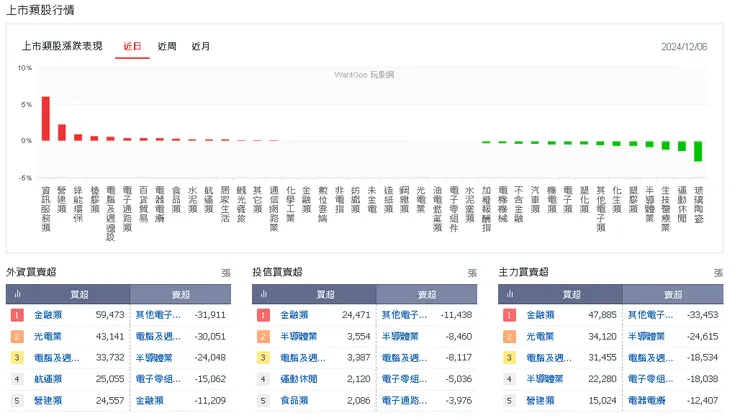Image resolution: width=740 pixels, height=420 pixels.
Task: Click the 主力買賣超 section title
Action: click(x=524, y=272)
